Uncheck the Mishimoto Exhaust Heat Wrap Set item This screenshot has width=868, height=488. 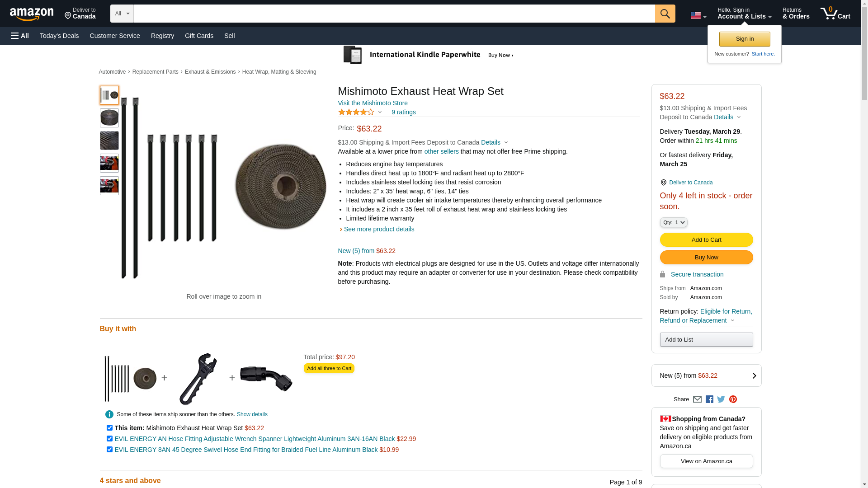pos(109,428)
